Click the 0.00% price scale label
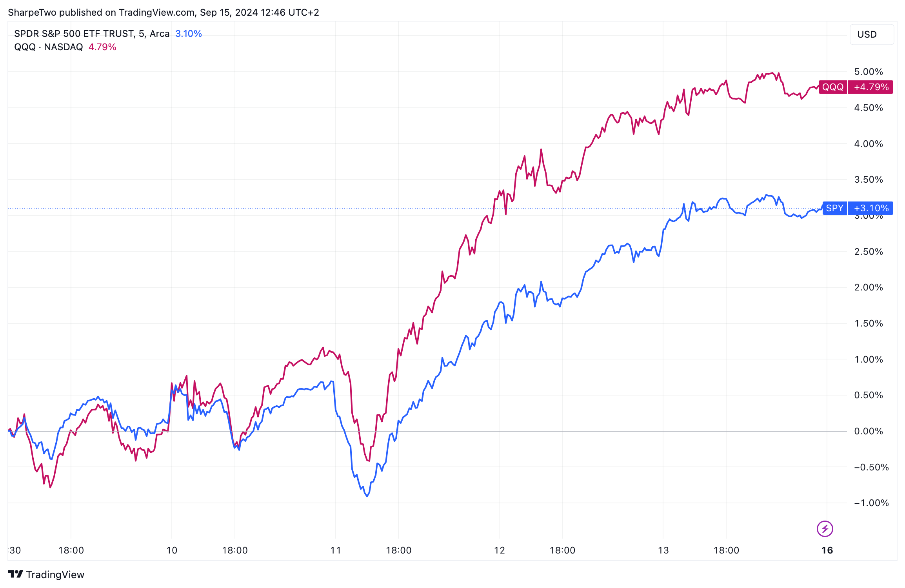Screen dimensions: 905x588 (x=869, y=431)
